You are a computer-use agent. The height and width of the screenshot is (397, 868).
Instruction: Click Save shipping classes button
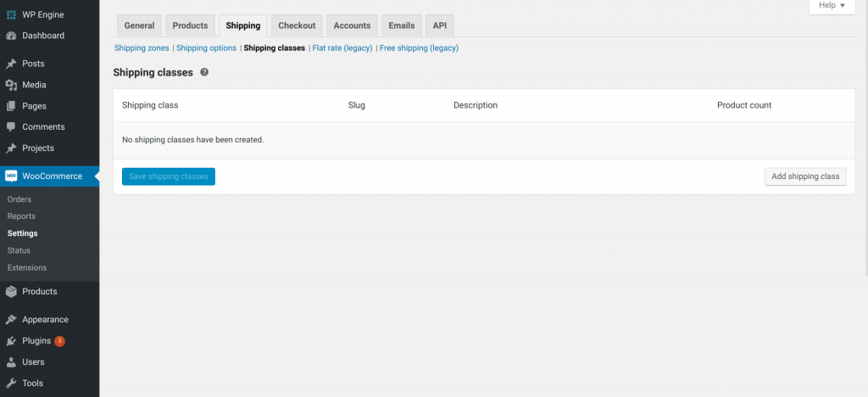pos(168,176)
